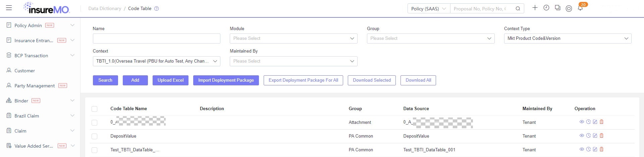Focus the Name input field

point(157,38)
